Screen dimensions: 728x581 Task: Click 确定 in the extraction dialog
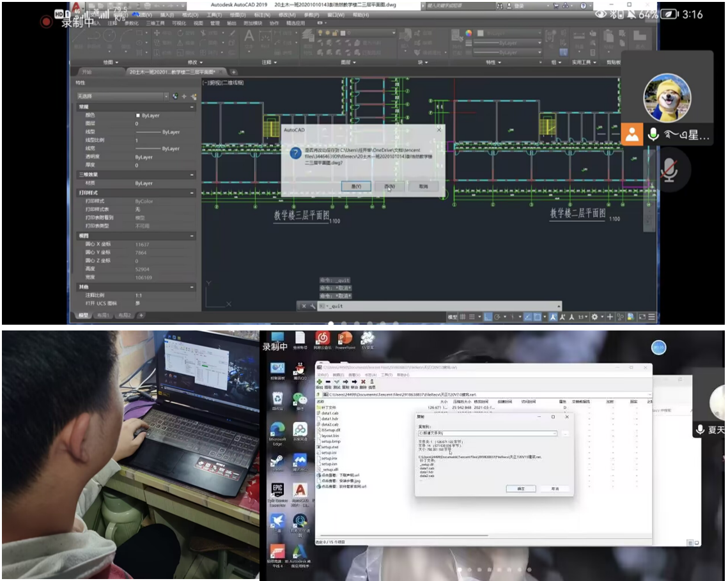point(520,488)
